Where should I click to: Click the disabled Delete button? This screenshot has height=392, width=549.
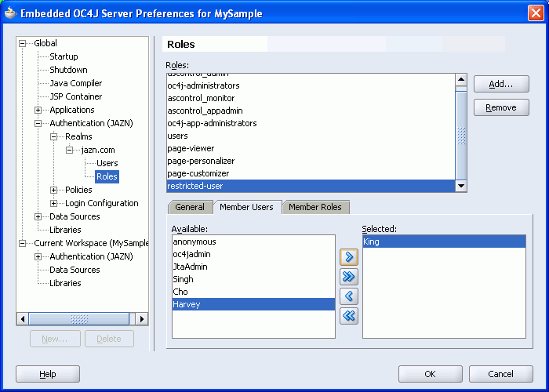(x=109, y=339)
